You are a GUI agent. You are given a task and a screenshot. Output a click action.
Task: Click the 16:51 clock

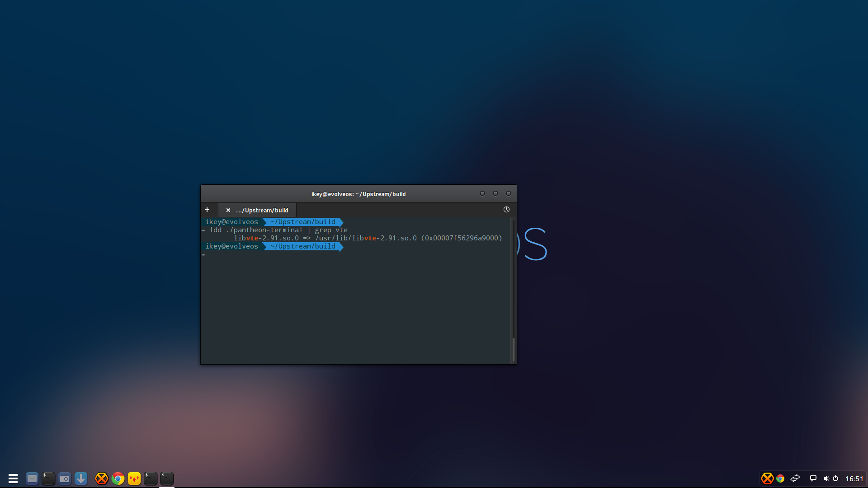pos(854,479)
